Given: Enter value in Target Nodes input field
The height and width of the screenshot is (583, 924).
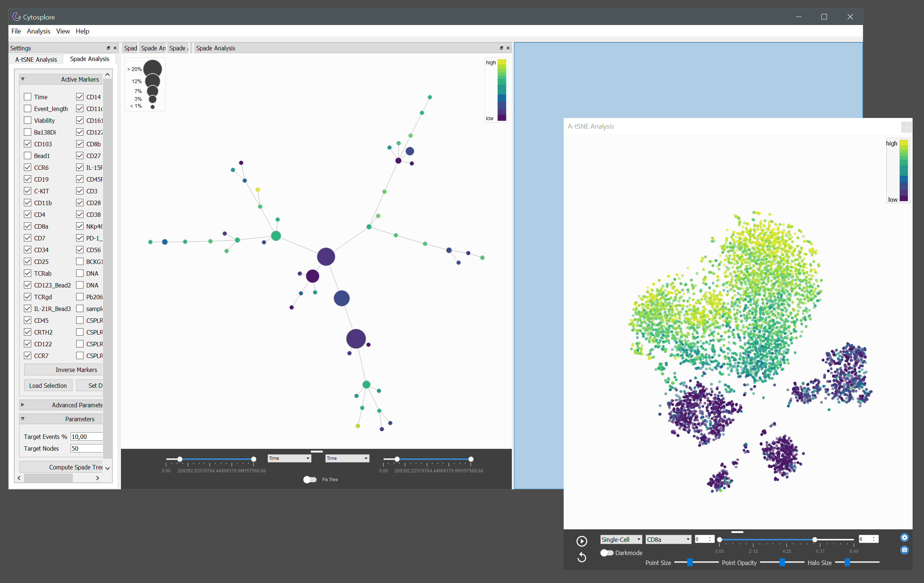Looking at the screenshot, I should point(84,448).
